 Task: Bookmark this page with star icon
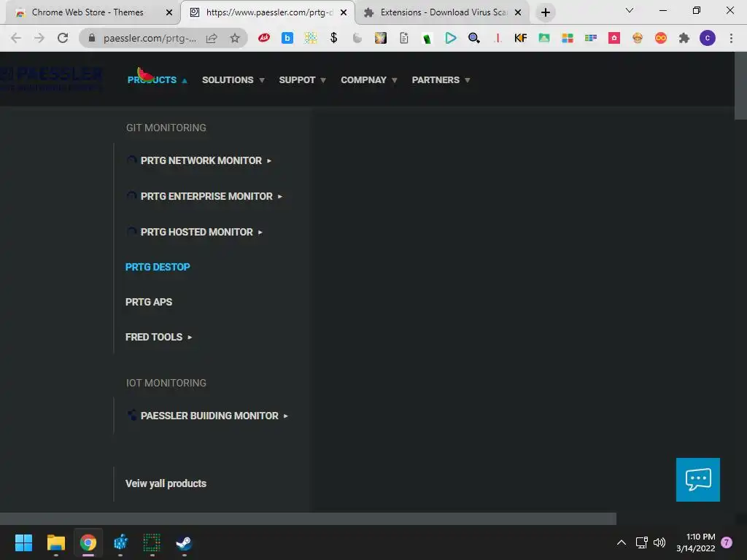tap(235, 38)
